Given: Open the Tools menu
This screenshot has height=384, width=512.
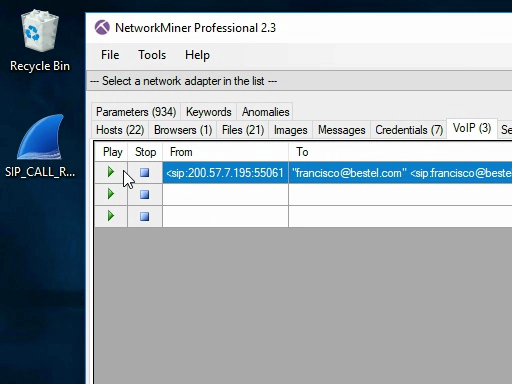Looking at the screenshot, I should pos(152,55).
